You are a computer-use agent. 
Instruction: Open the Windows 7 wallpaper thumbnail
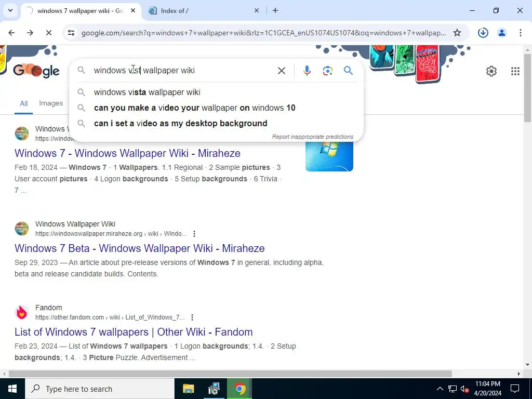(x=329, y=156)
